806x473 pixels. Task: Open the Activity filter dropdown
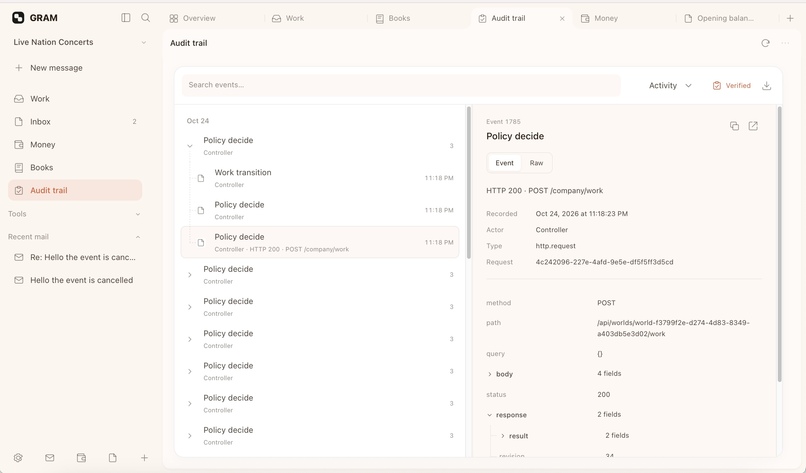click(x=670, y=85)
